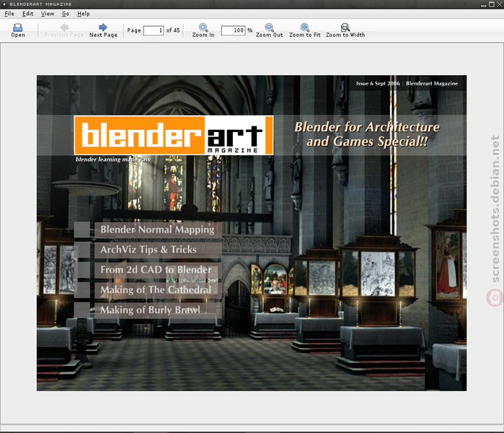Click the blenderart magazine logo on cover
504x433 pixels.
[174, 135]
